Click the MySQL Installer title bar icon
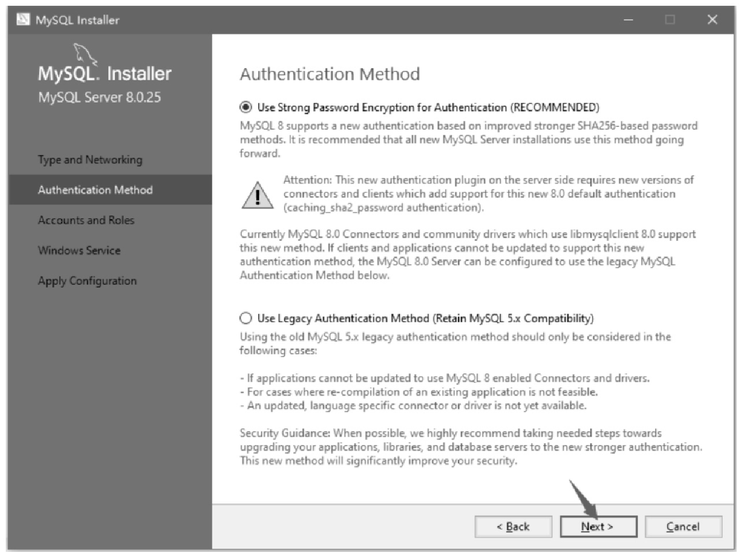The height and width of the screenshot is (560, 744). click(23, 20)
